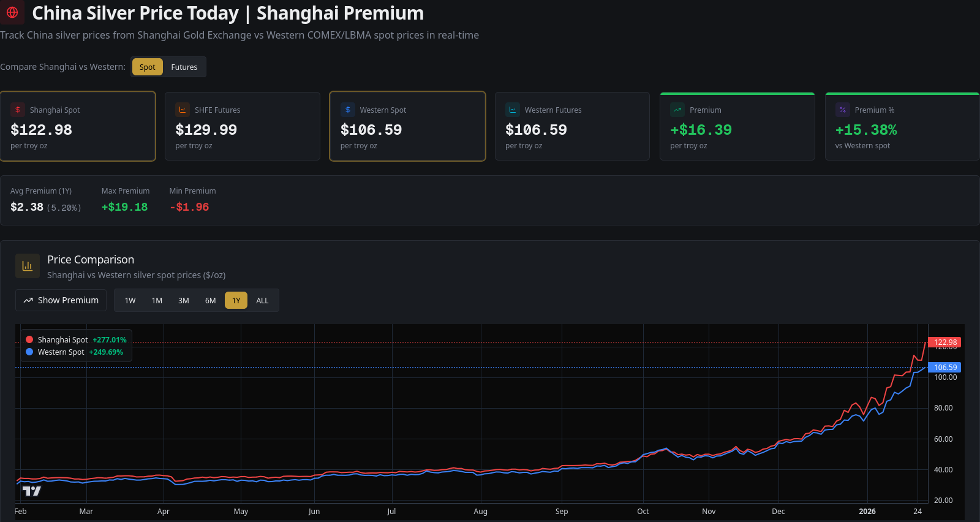The height and width of the screenshot is (522, 980).
Task: Select the 3M time range
Action: pyautogui.click(x=184, y=300)
